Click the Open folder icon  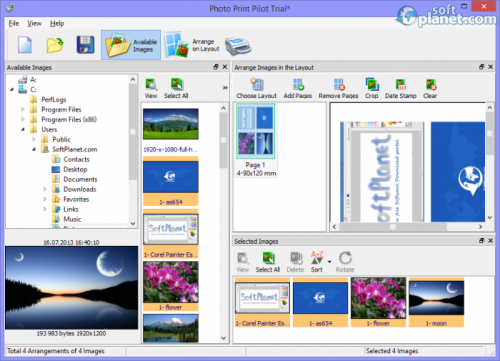point(55,45)
